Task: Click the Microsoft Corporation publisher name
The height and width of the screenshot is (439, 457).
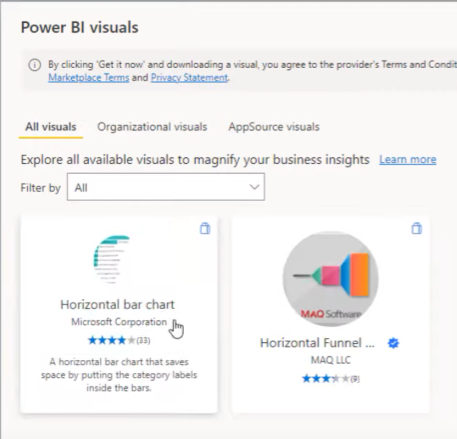Action: tap(119, 322)
